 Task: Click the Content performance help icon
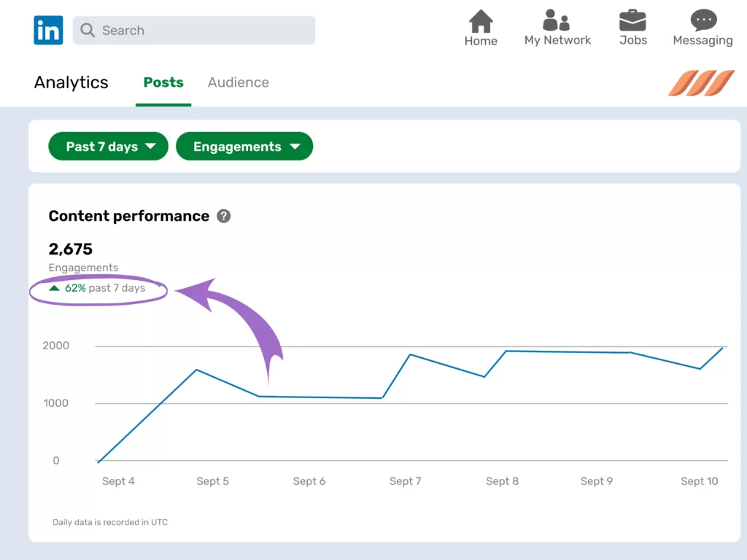[x=224, y=216]
